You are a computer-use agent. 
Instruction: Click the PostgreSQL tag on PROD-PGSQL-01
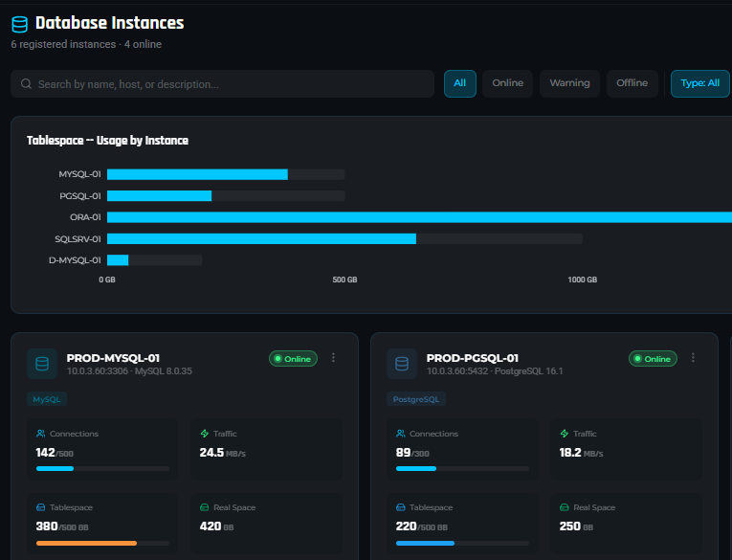(x=416, y=399)
